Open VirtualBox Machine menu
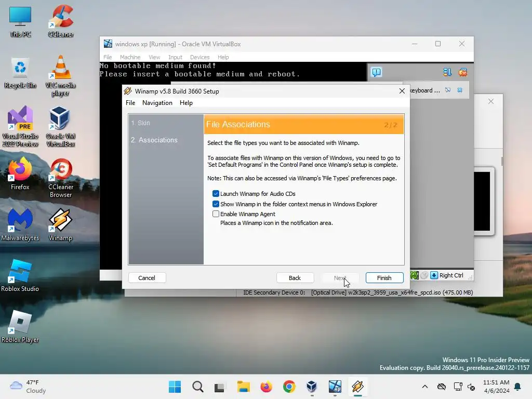 130,57
